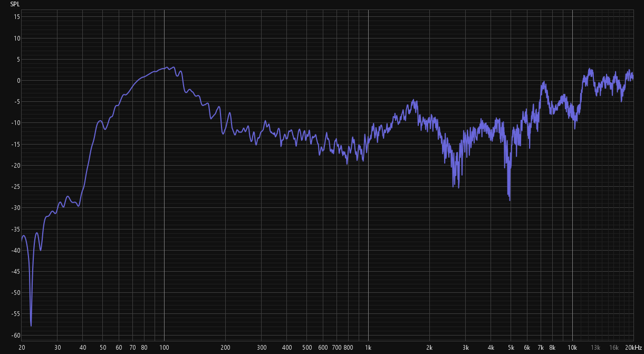
Task: Click the curve's bass peak at 100 Hz
Action: pos(167,68)
